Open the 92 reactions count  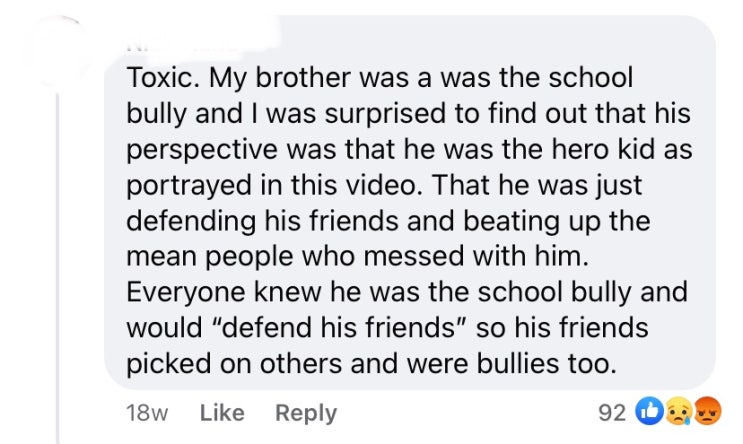pos(612,413)
